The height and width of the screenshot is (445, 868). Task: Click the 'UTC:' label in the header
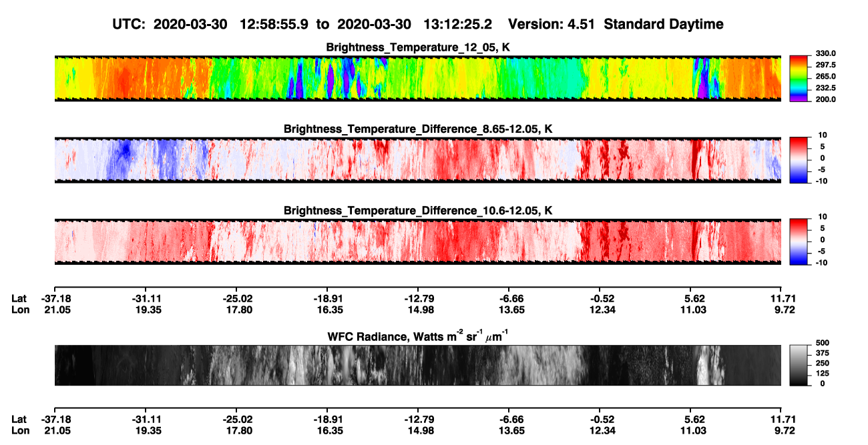[130, 24]
